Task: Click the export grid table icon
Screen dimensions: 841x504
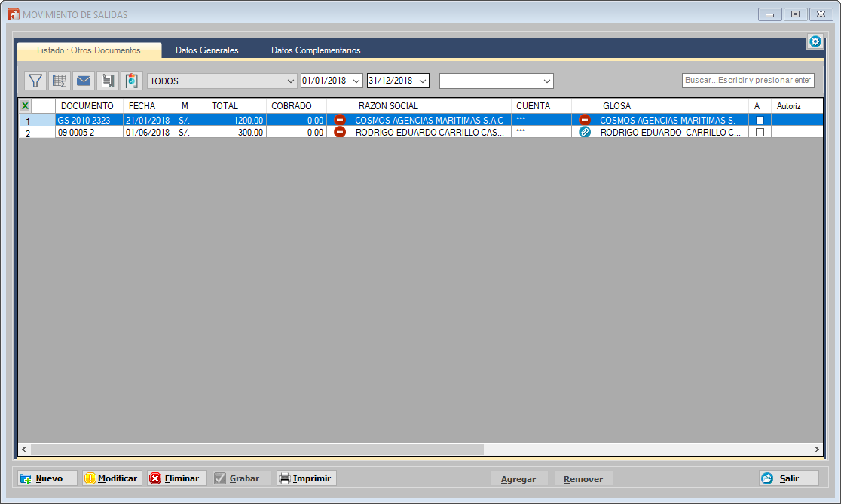Action: click(x=60, y=81)
